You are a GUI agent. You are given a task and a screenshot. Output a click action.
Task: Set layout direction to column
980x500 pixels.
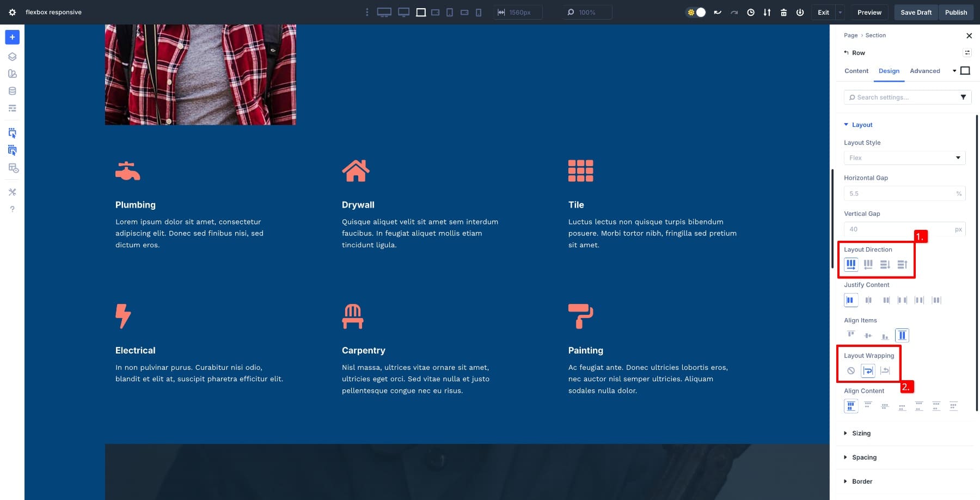point(885,264)
